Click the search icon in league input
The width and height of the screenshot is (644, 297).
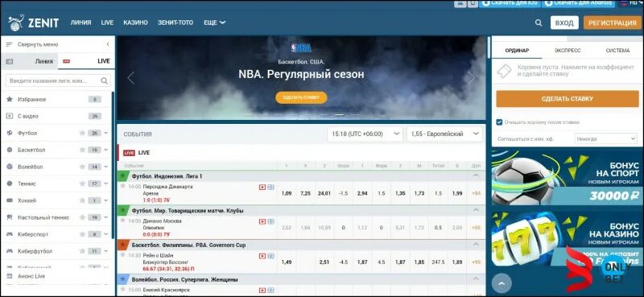point(105,81)
